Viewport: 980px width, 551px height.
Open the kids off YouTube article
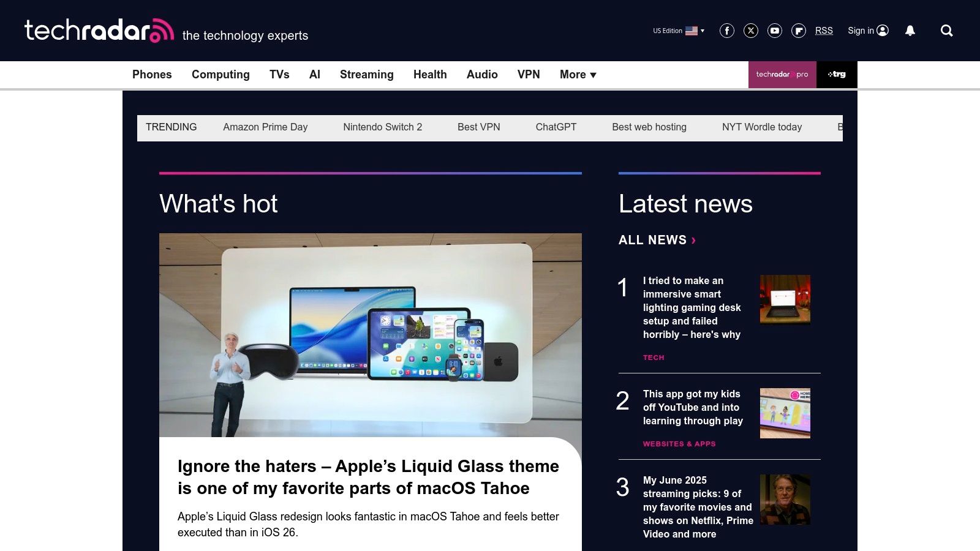pyautogui.click(x=693, y=407)
